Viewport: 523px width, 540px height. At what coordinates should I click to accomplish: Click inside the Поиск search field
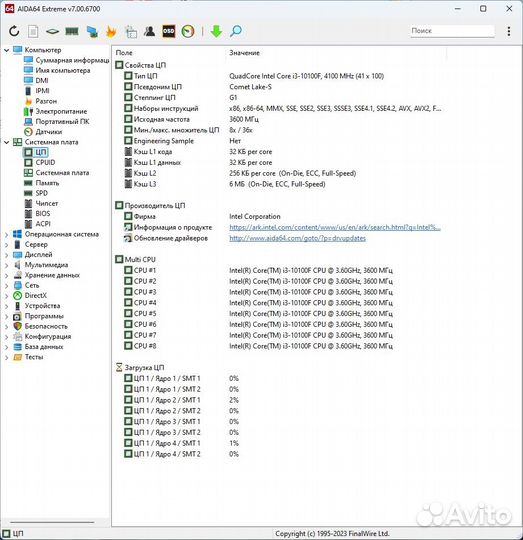click(452, 31)
